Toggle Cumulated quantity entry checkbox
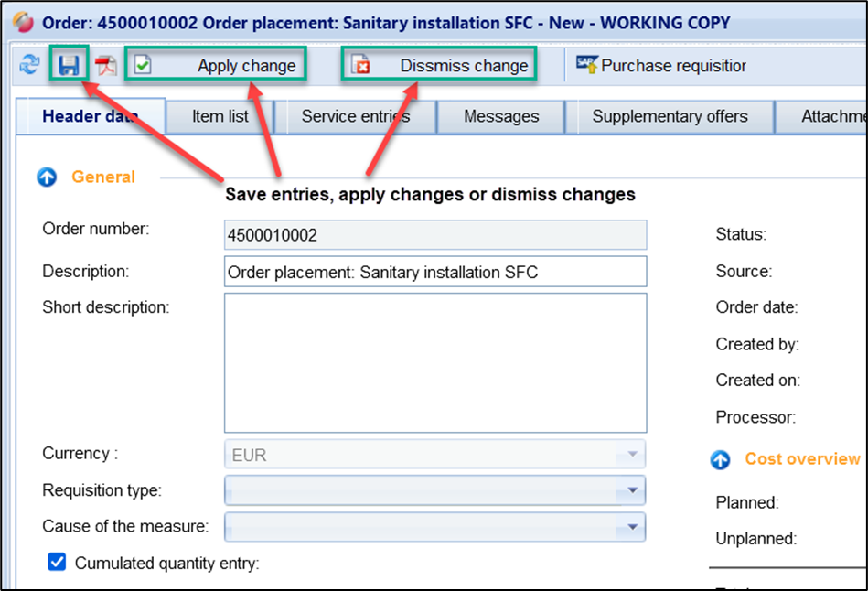Viewport: 868px width, 591px height. (x=57, y=563)
